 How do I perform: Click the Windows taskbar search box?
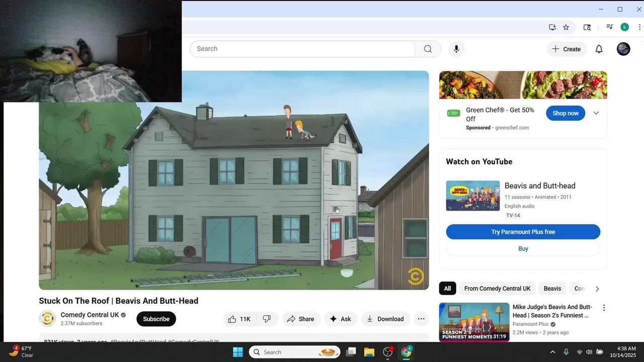(x=295, y=352)
